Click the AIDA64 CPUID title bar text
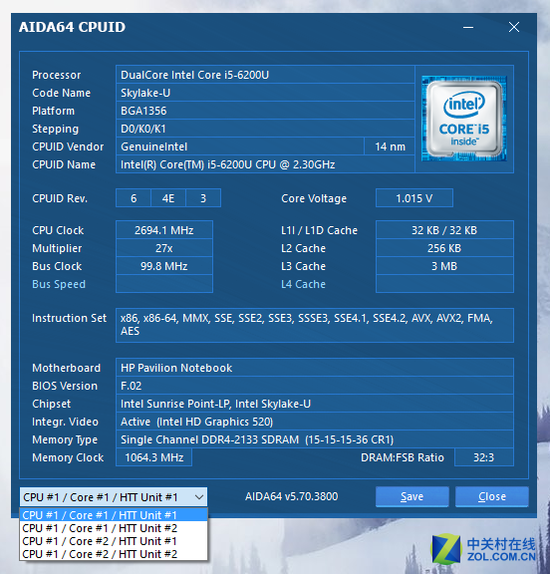This screenshot has width=550, height=574. coord(72,27)
